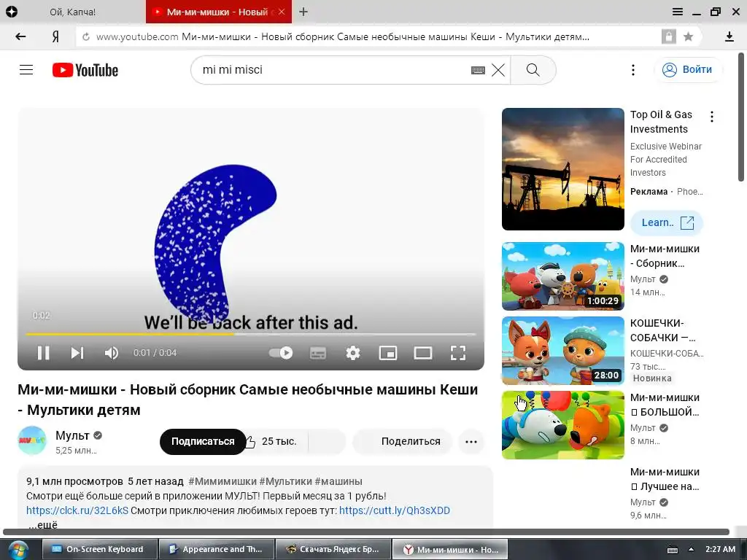Toggle subtitles in the player
Viewport: 747px width, 560px height.
318,353
